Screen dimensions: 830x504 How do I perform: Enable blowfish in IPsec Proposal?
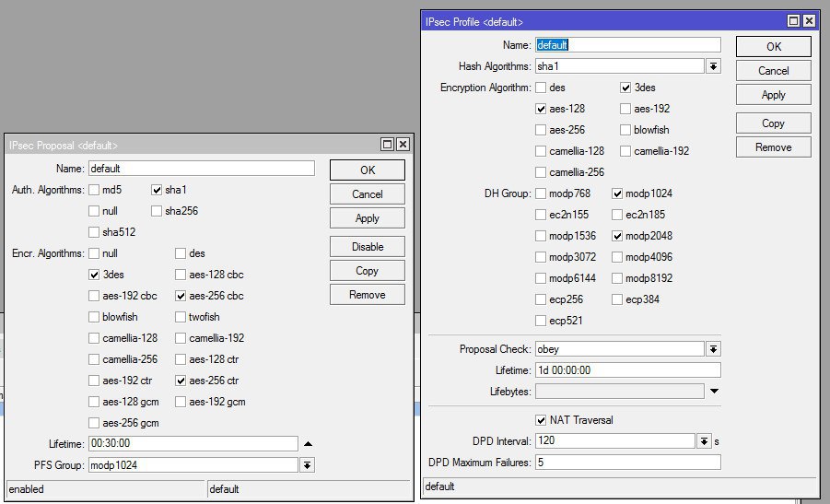point(94,317)
